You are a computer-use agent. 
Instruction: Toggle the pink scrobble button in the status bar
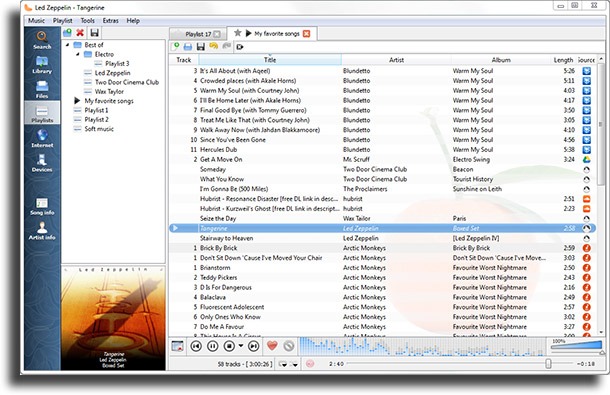pos(310,364)
